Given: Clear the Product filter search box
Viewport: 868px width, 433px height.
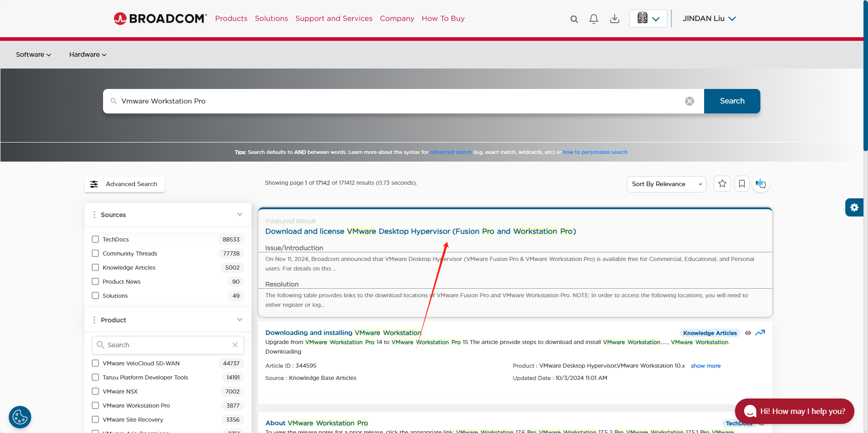Looking at the screenshot, I should (x=235, y=345).
